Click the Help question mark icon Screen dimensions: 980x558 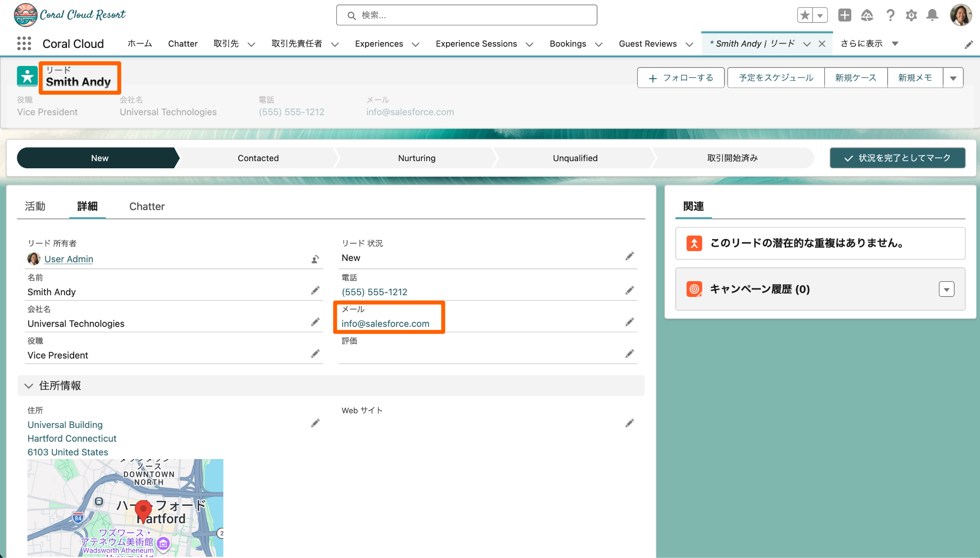tap(890, 15)
